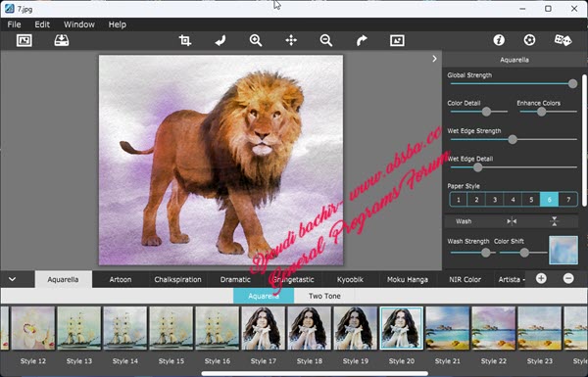Click the show original image icon
588x377 pixels.
pos(397,40)
